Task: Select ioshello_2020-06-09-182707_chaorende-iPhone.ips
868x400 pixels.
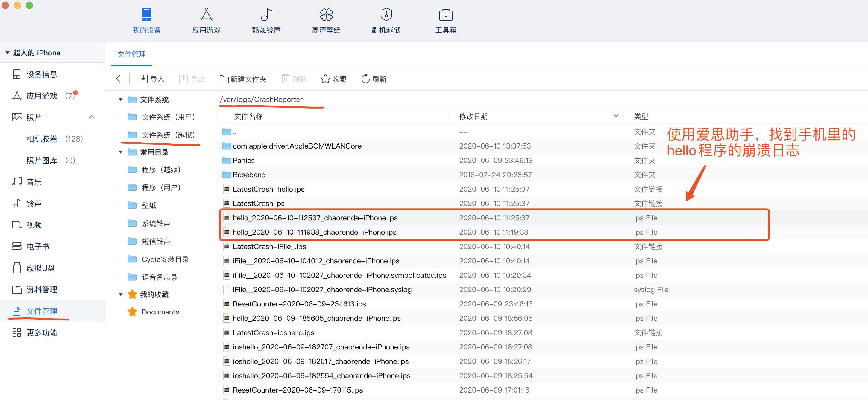Action: [x=542, y=347]
